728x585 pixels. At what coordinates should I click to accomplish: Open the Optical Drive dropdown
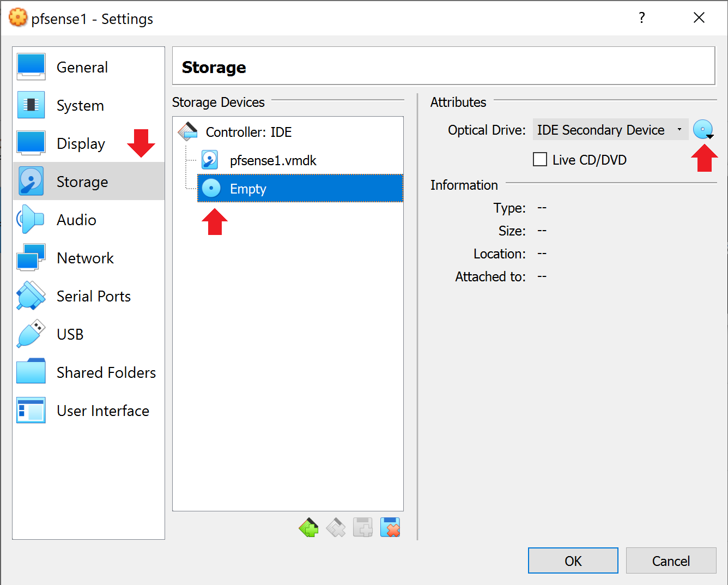click(x=610, y=130)
